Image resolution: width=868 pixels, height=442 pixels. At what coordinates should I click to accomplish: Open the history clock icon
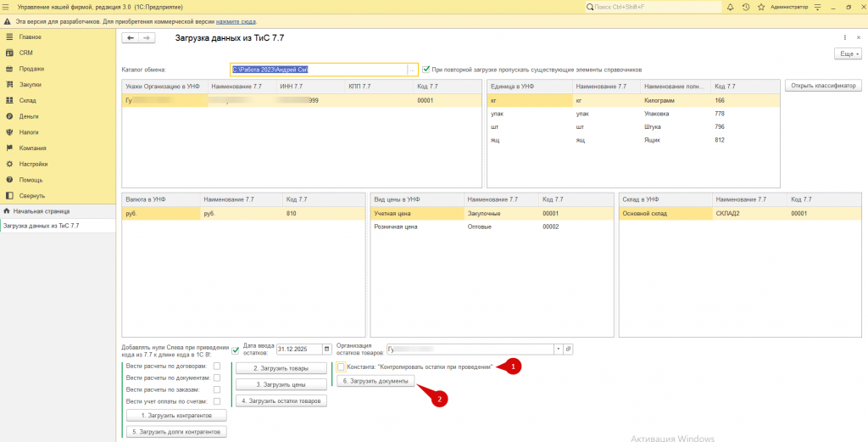[746, 7]
